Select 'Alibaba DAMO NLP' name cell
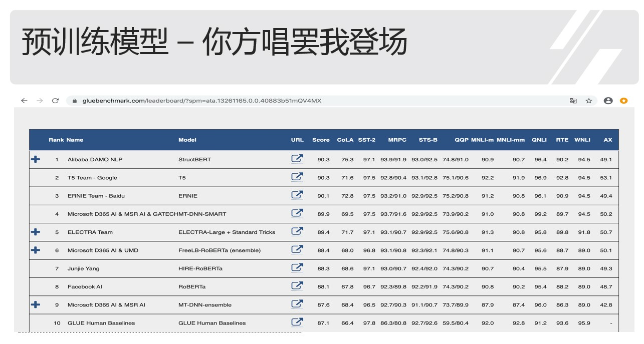 coord(95,160)
